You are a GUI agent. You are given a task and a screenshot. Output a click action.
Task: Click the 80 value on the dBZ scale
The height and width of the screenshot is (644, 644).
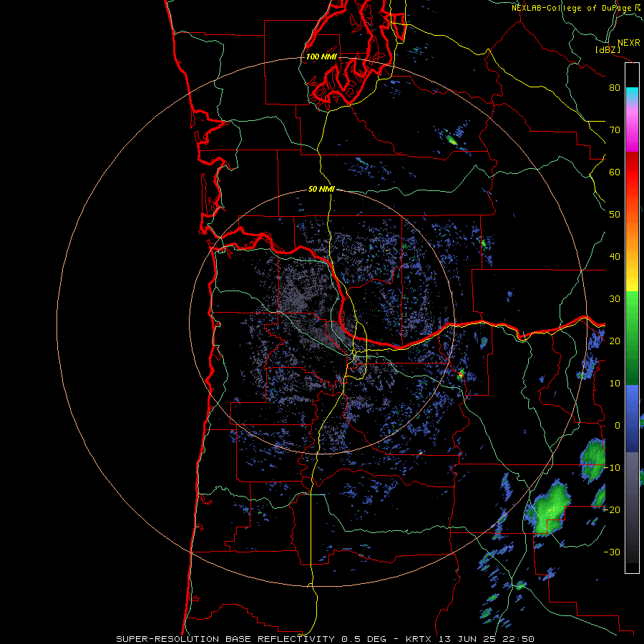[x=615, y=88]
